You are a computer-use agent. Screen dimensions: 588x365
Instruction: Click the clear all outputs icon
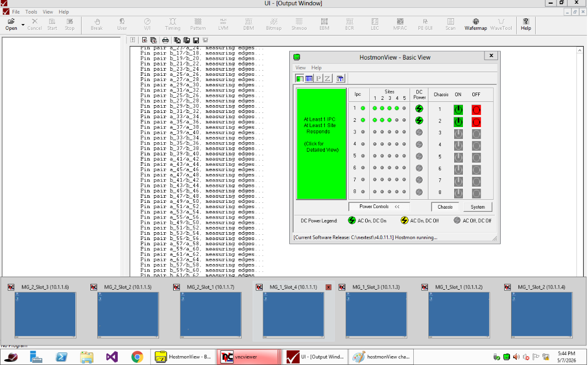153,40
